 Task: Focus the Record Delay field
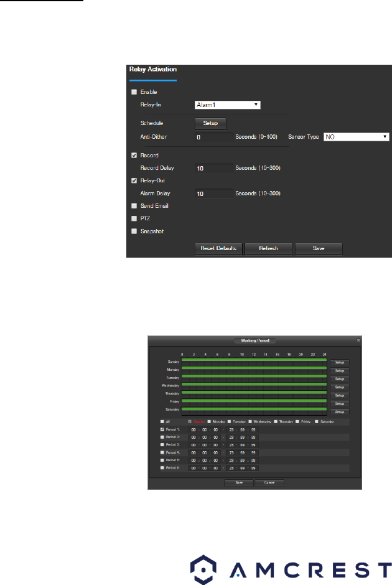[x=214, y=169]
